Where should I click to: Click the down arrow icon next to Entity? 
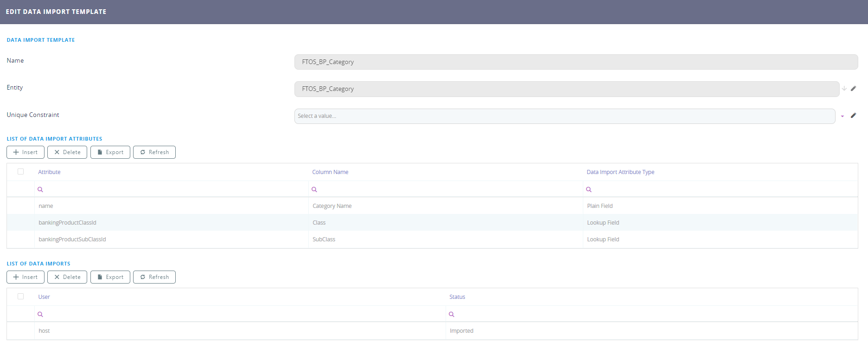pos(844,89)
